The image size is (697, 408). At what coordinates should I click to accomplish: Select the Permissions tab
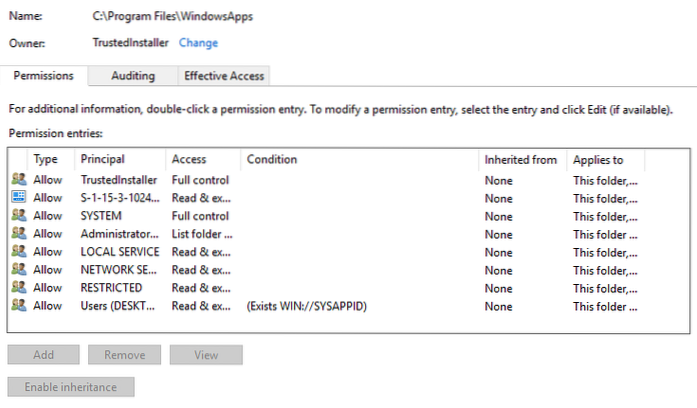[46, 76]
